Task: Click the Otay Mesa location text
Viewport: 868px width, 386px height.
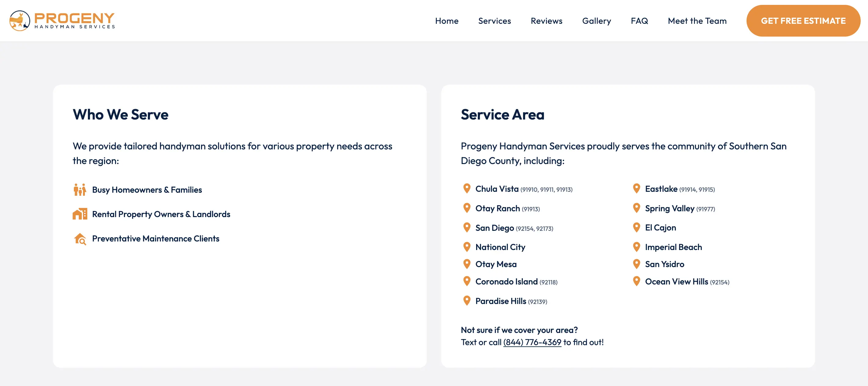Action: (496, 264)
